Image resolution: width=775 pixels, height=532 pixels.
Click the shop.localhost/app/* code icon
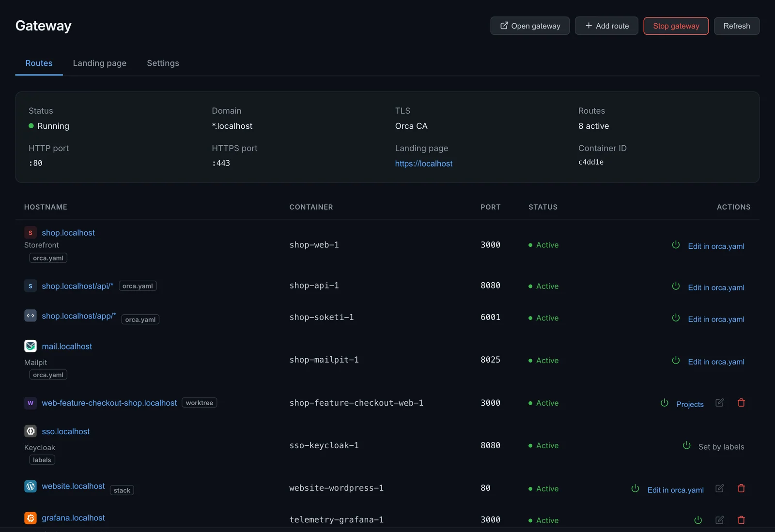[31, 316]
